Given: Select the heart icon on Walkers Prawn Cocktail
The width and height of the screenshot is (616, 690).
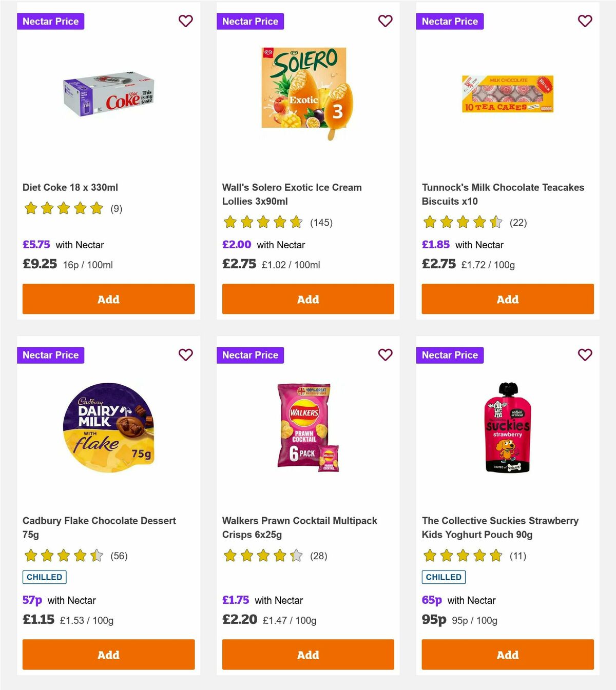Looking at the screenshot, I should pos(385,354).
